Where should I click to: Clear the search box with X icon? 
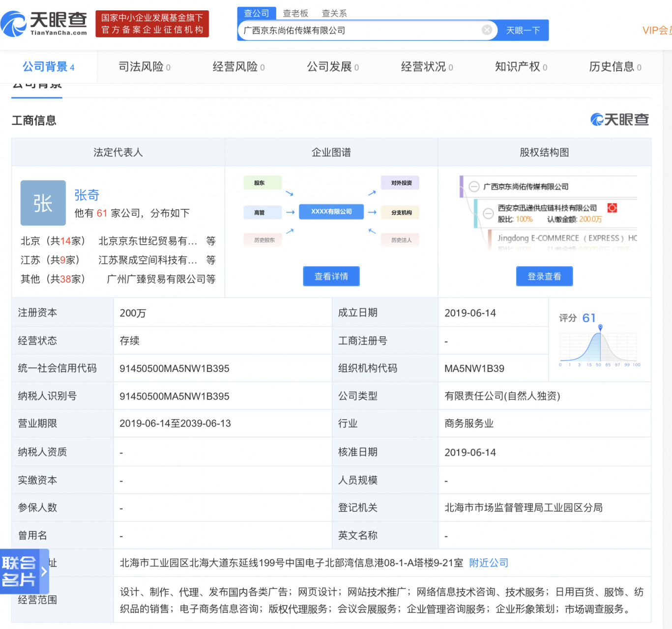487,30
